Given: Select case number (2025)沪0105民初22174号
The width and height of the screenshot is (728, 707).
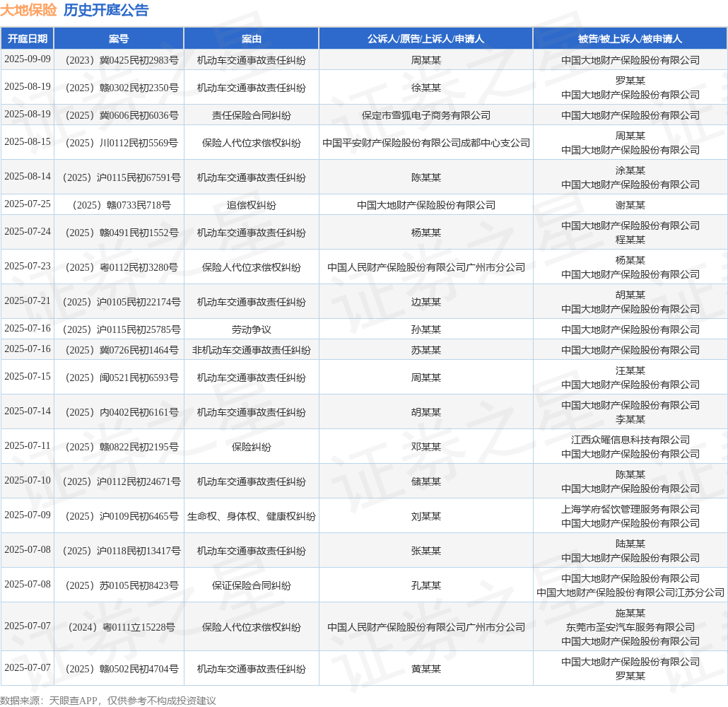Looking at the screenshot, I should 119,302.
